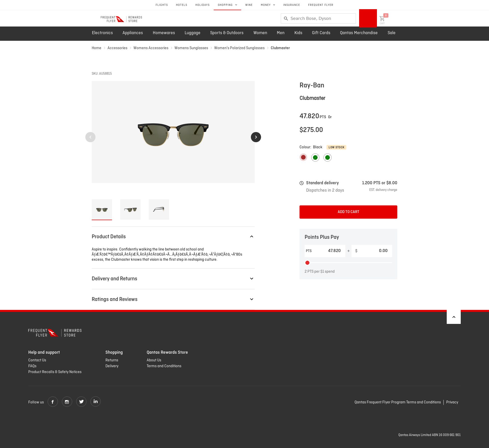This screenshot has height=448, width=489.
Task: Open the Hotels top menu item
Action: coord(182,5)
